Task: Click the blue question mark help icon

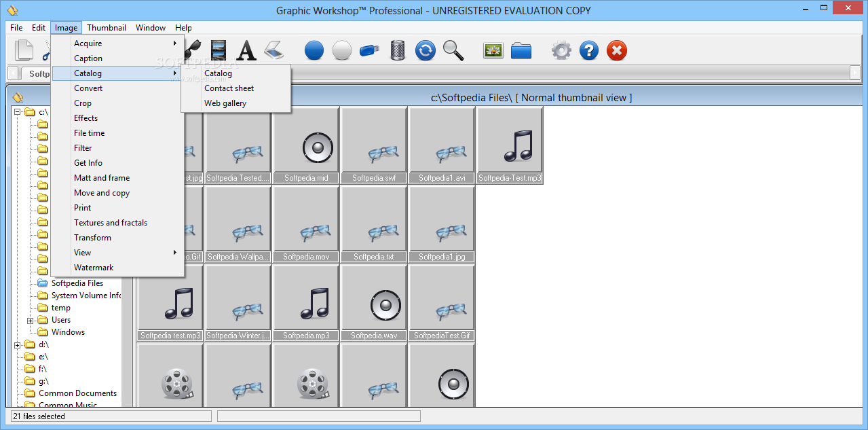Action: (589, 50)
